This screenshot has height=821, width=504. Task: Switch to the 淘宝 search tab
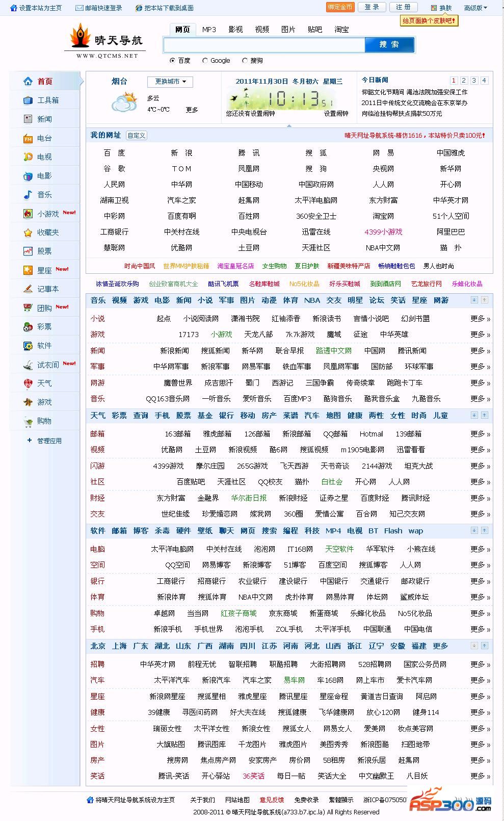[x=341, y=29]
